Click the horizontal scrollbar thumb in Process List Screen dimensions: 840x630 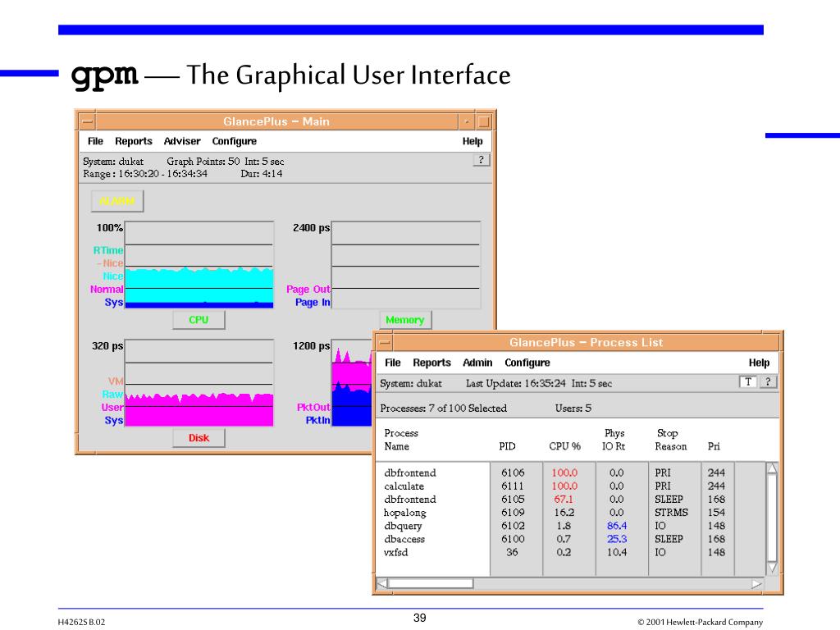coord(431,583)
